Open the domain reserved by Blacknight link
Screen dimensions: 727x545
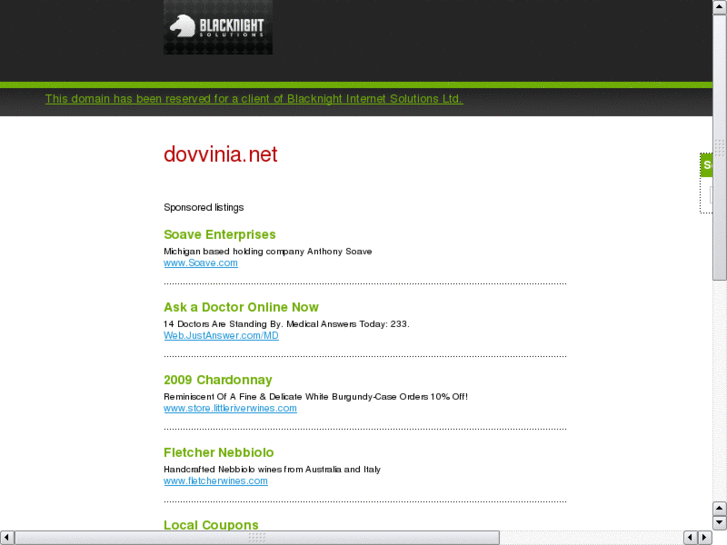(x=254, y=99)
